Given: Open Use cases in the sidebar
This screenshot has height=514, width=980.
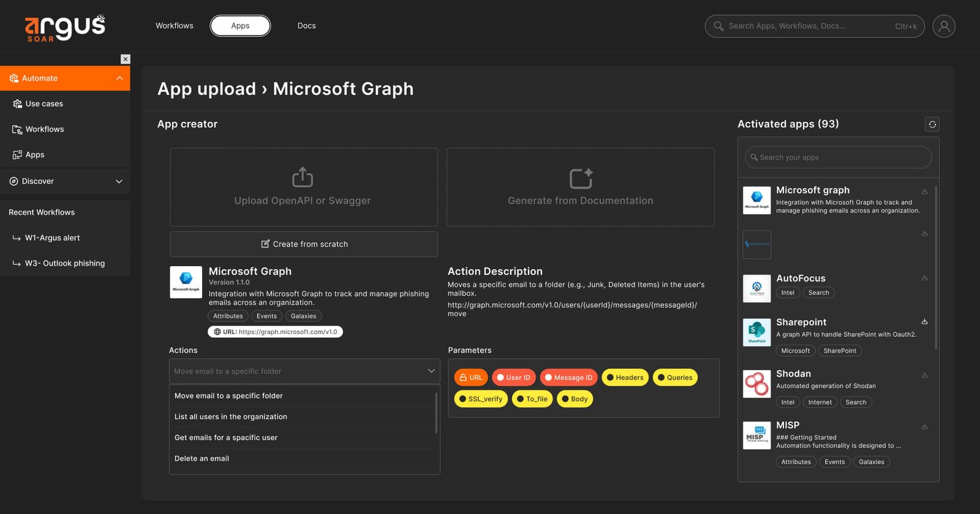Looking at the screenshot, I should tap(65, 104).
